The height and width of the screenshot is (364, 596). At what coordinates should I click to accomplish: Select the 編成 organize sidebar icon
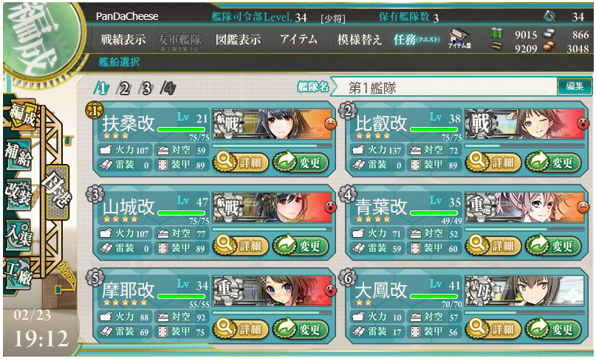pyautogui.click(x=22, y=114)
